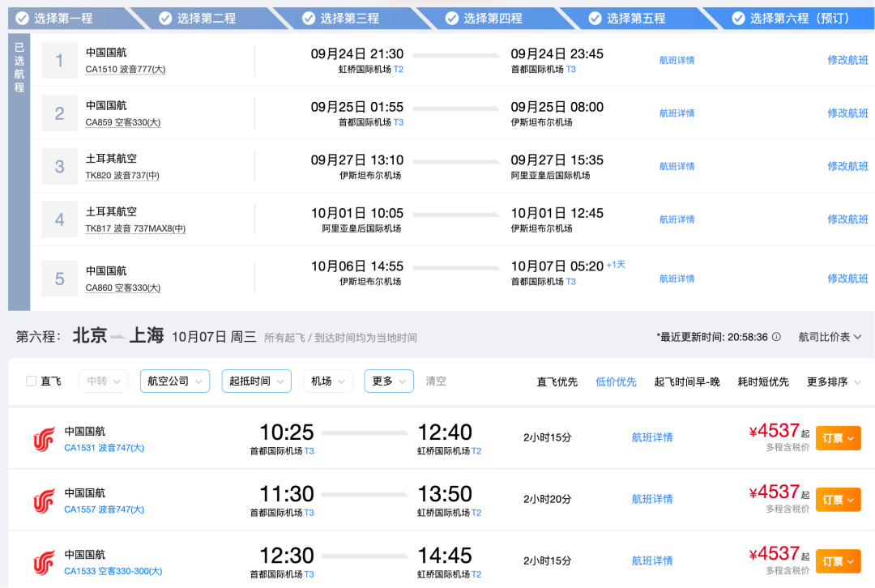Open 航班详情 for segment 3 TK820
Screen dimensions: 875x588
pos(677,166)
